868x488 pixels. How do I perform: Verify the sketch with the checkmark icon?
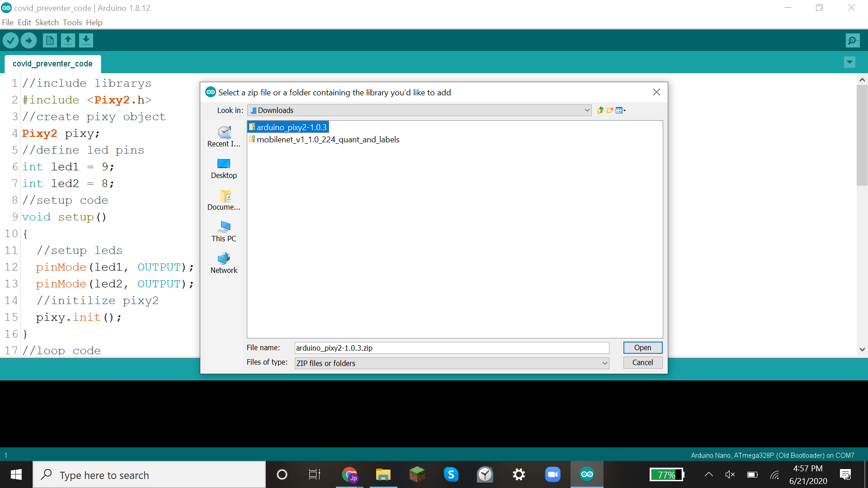pos(11,40)
